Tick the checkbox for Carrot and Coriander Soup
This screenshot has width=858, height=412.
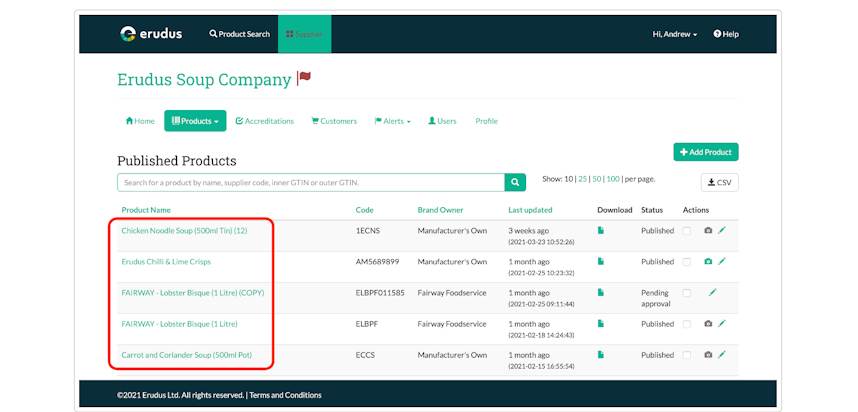[x=687, y=355]
